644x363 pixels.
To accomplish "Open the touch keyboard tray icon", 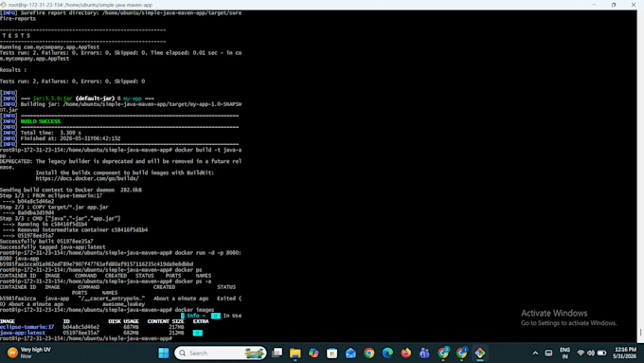I will tap(548, 353).
